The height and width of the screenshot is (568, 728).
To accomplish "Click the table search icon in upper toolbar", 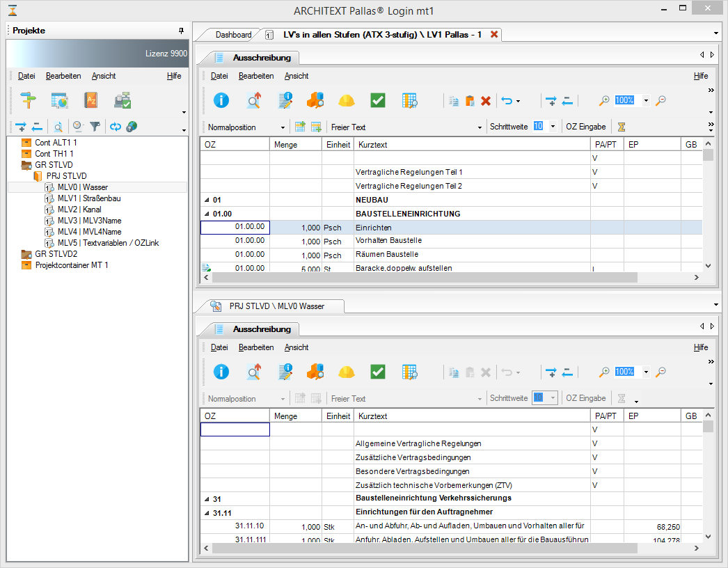I will tap(409, 100).
